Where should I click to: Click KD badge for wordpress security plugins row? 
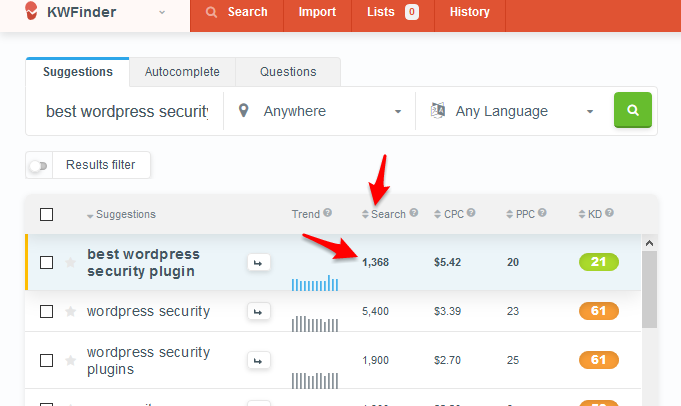(598, 360)
